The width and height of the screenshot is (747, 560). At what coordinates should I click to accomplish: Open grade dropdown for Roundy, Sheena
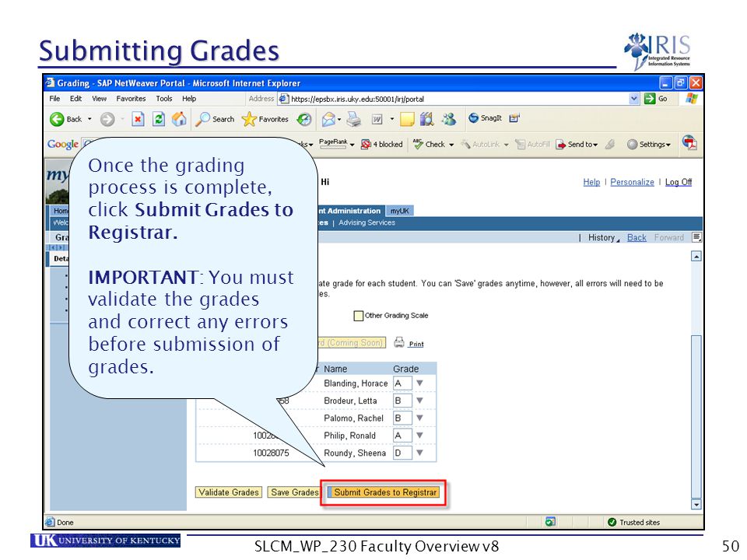[x=419, y=453]
